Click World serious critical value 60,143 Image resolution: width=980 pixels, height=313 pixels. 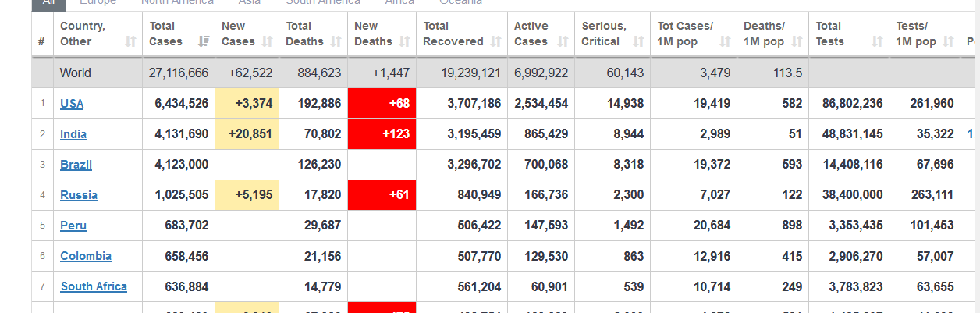point(625,73)
